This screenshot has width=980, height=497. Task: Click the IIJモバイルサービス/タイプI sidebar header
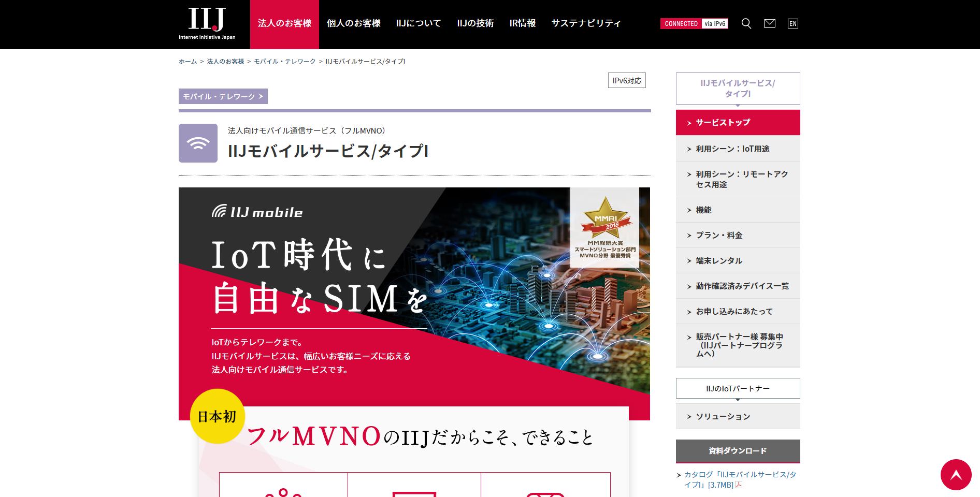738,89
